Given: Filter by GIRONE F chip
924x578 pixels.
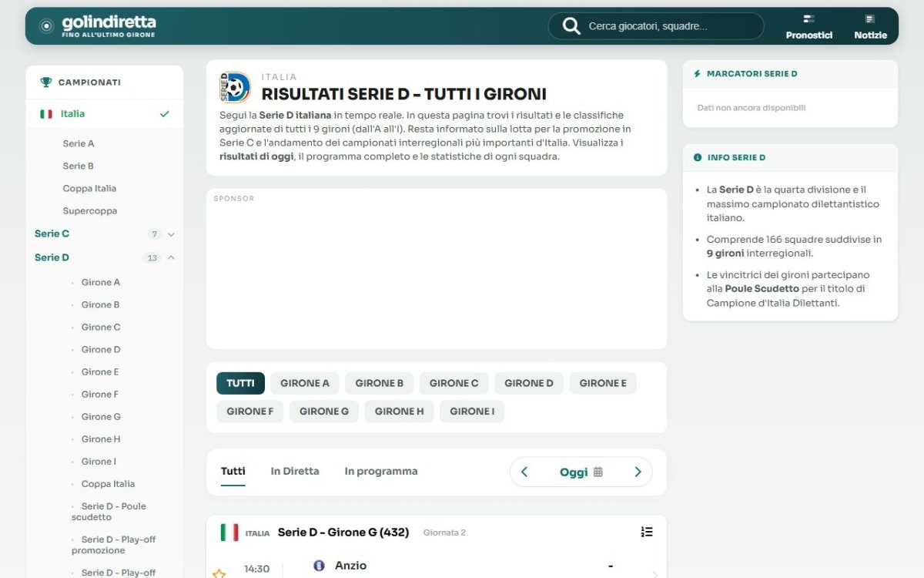Looking at the screenshot, I should (x=250, y=412).
